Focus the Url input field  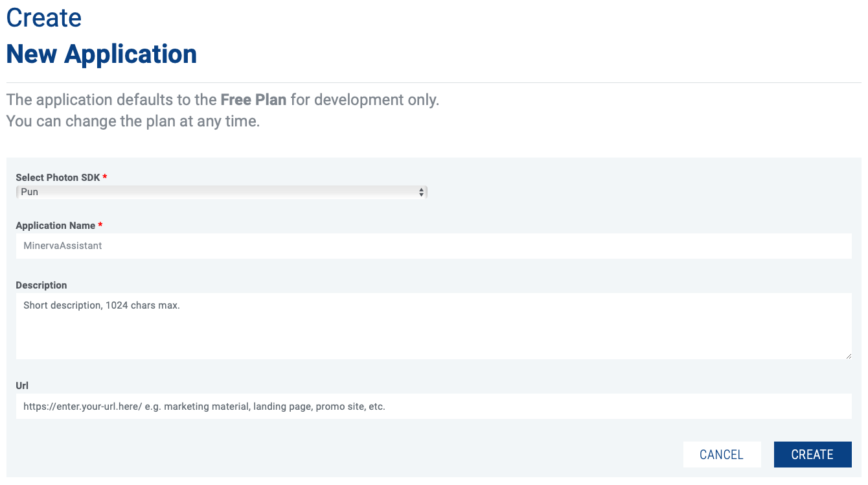coord(433,407)
